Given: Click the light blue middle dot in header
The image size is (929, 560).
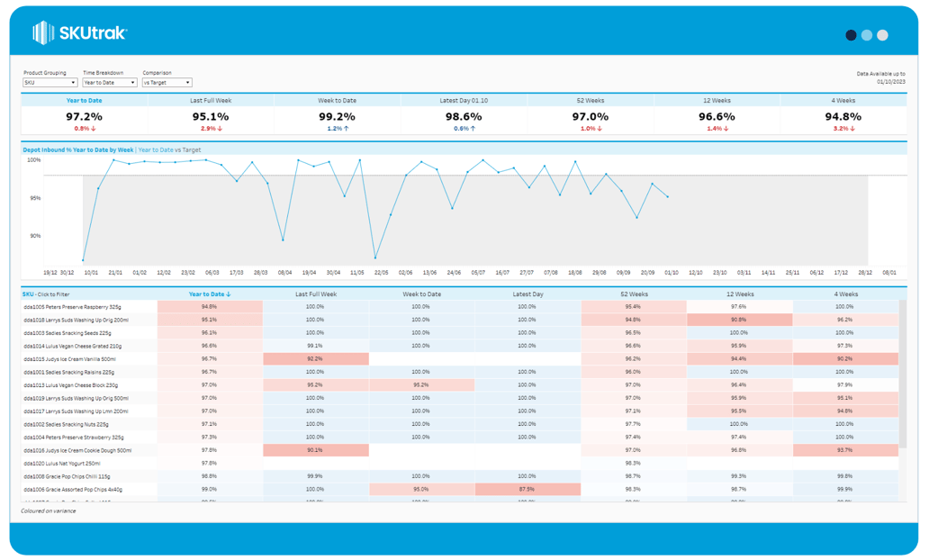Looking at the screenshot, I should click(867, 35).
